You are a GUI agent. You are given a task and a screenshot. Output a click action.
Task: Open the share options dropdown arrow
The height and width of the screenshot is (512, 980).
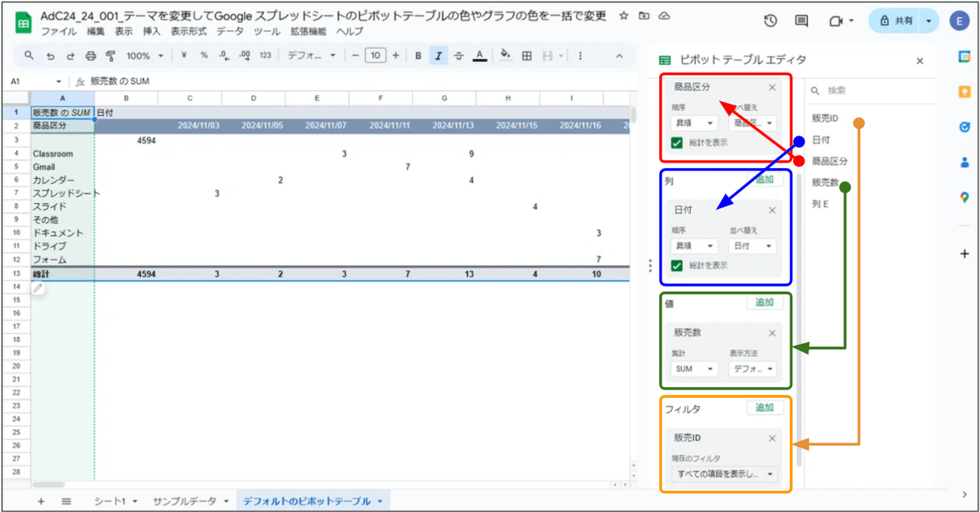[929, 21]
